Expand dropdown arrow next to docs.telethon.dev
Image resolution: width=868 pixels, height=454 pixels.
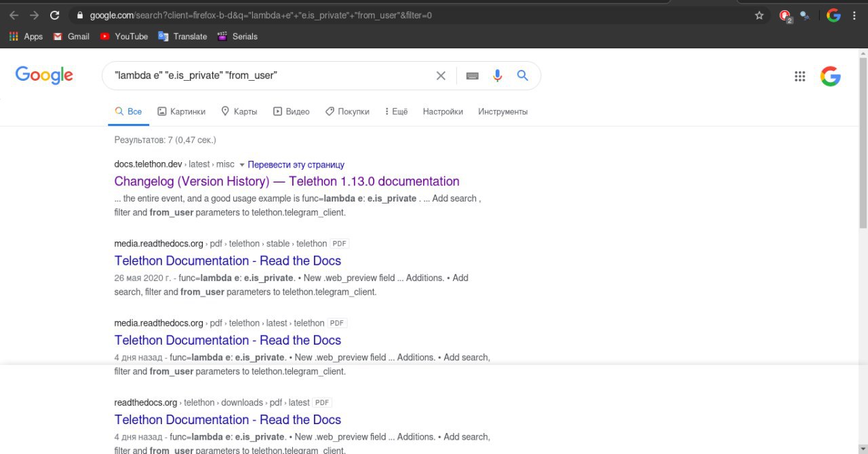[241, 165]
